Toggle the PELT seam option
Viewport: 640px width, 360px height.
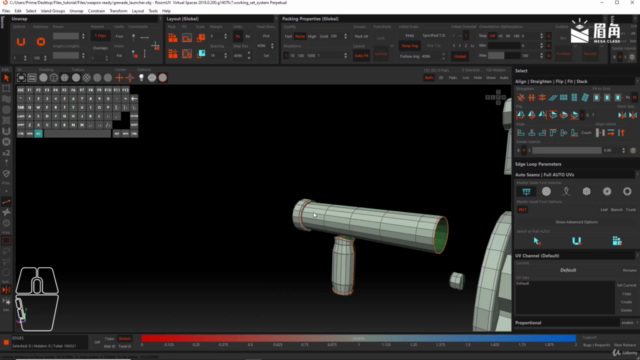tap(522, 209)
